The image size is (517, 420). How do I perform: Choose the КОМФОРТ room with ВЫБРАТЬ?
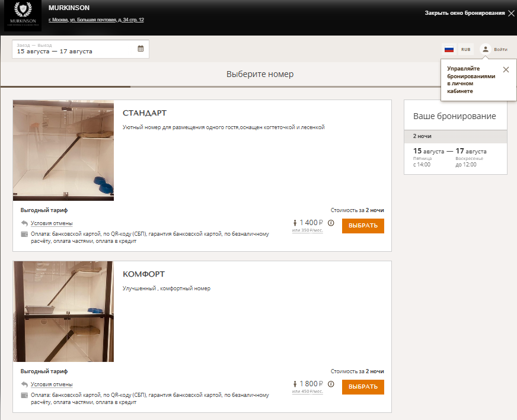pyautogui.click(x=363, y=387)
